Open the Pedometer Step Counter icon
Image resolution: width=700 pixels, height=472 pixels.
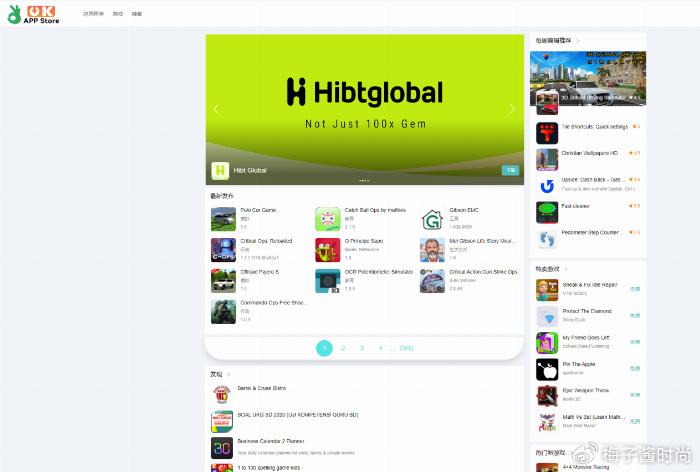(x=547, y=238)
